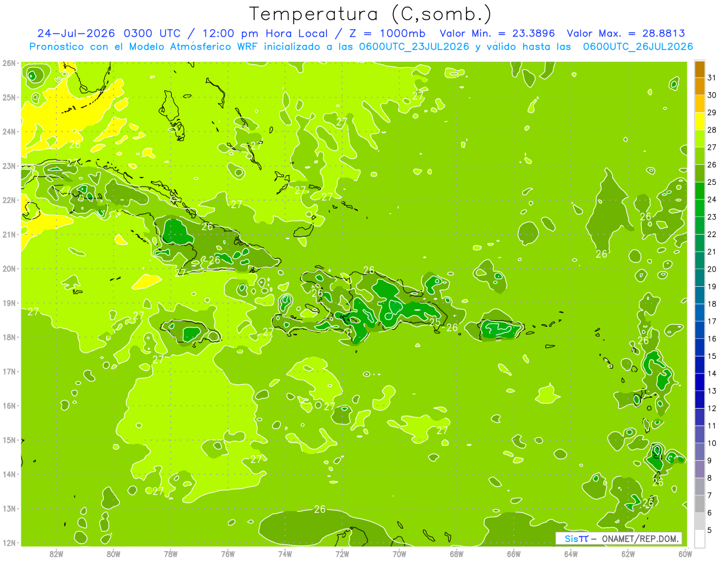This screenshot has height=562, width=728.
Task: Click the color bar label "17"
Action: (712, 321)
